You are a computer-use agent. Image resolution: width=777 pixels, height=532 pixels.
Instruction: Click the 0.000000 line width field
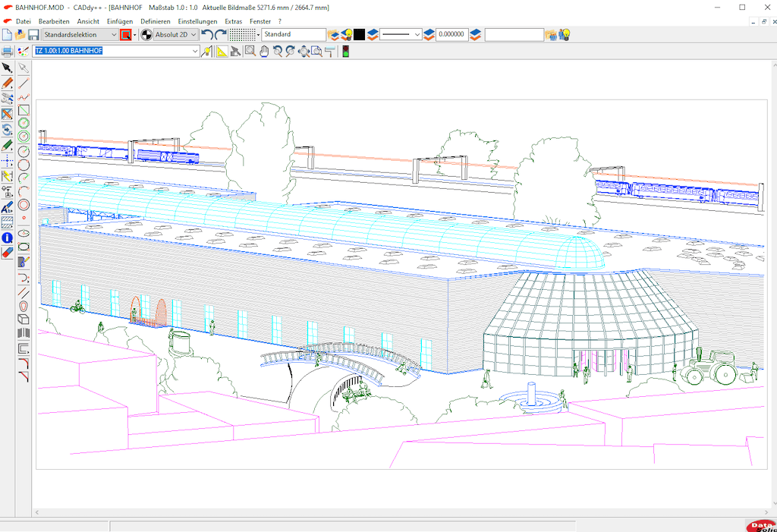pyautogui.click(x=451, y=35)
